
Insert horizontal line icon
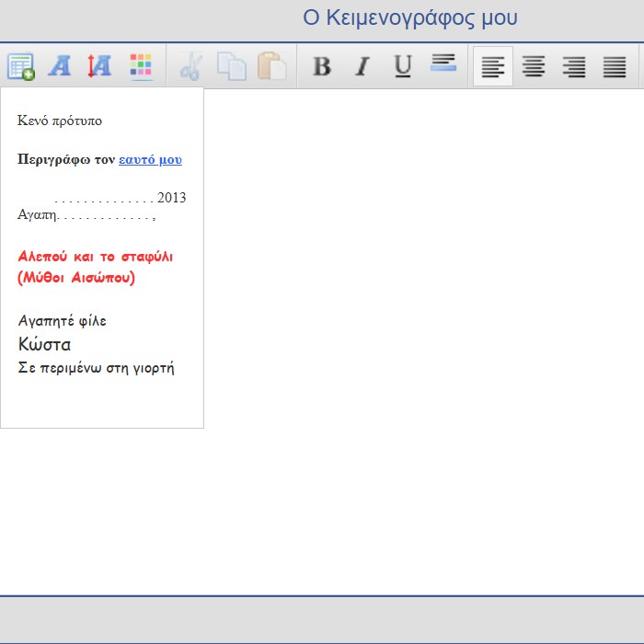443,63
